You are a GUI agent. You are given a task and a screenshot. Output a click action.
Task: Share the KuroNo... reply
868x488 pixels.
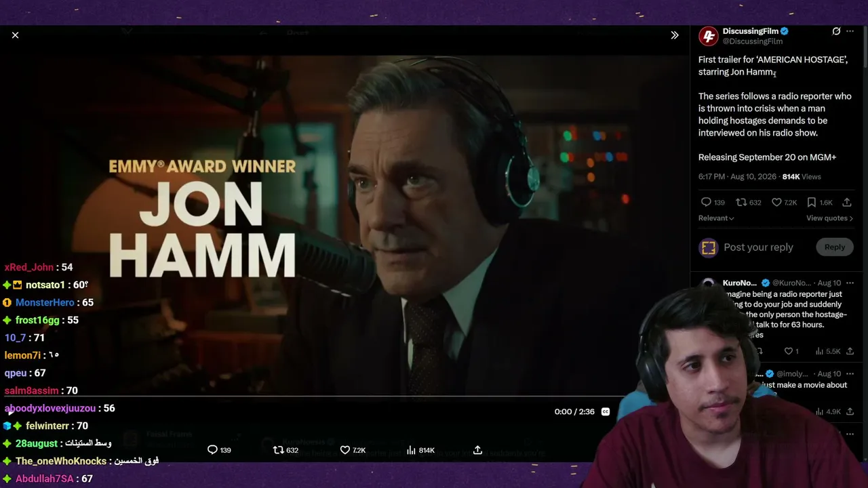point(850,351)
